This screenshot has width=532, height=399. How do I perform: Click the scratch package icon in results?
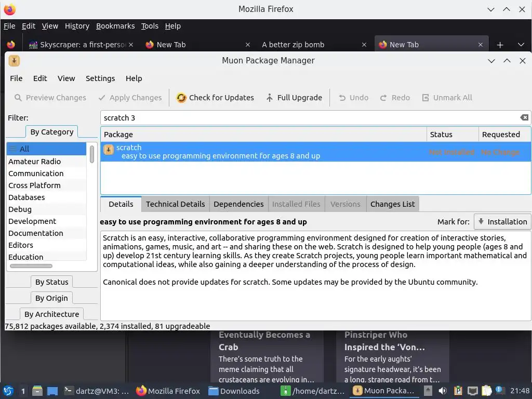[x=108, y=150]
